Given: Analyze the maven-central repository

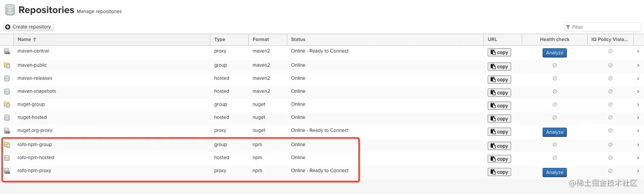Looking at the screenshot, I should [x=555, y=53].
